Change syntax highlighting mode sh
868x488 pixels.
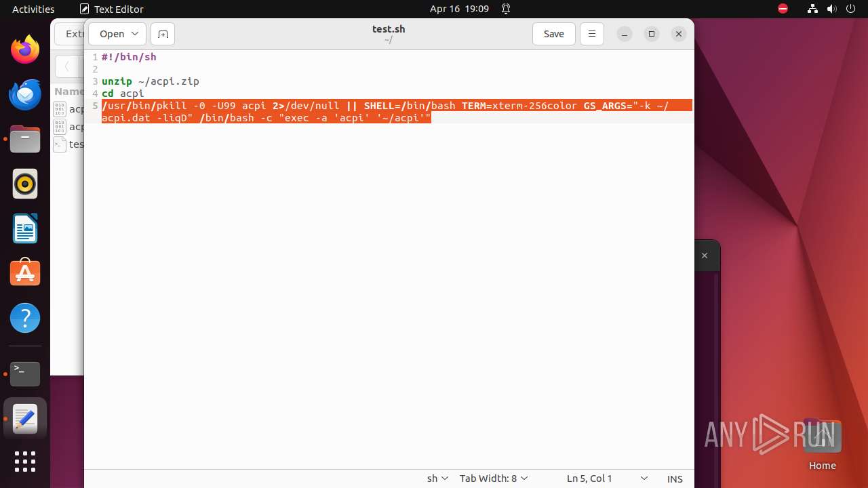click(x=437, y=479)
